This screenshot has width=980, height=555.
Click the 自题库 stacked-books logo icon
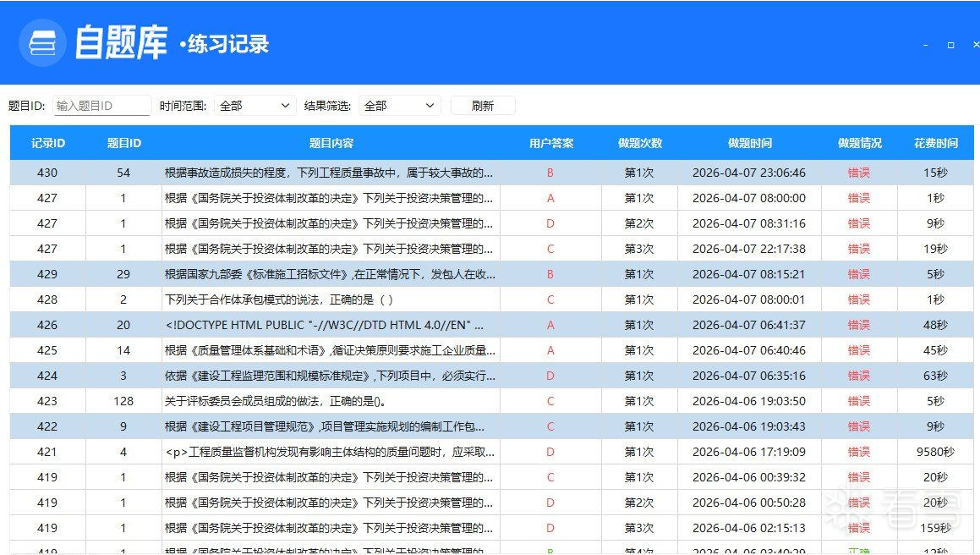42,43
